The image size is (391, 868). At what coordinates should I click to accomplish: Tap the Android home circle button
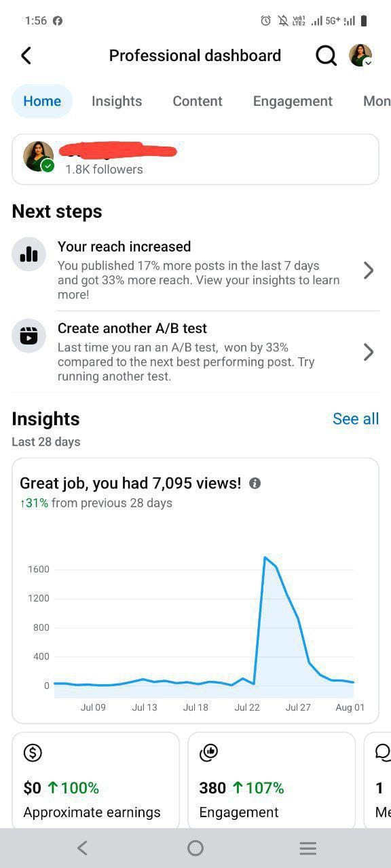195,848
